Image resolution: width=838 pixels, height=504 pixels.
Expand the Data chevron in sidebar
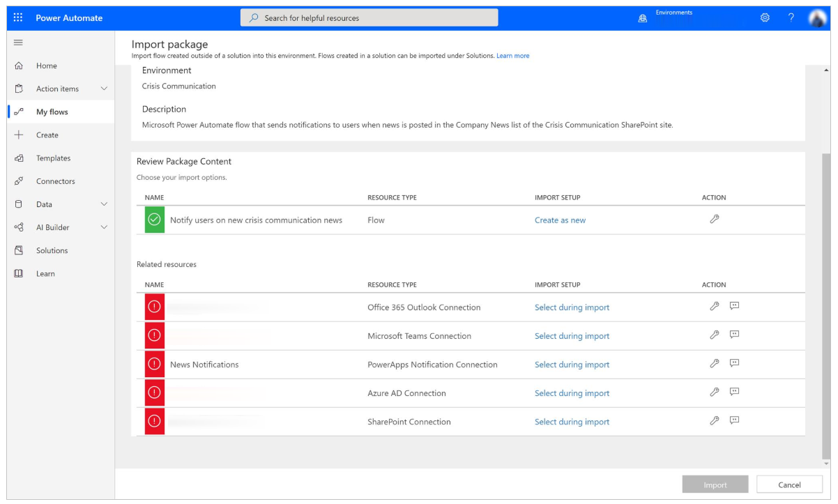tap(104, 204)
